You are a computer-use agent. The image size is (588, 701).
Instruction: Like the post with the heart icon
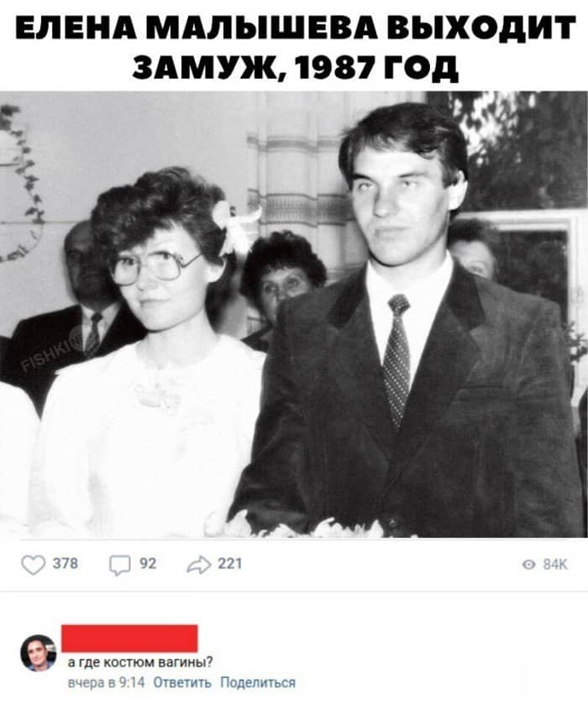click(33, 565)
